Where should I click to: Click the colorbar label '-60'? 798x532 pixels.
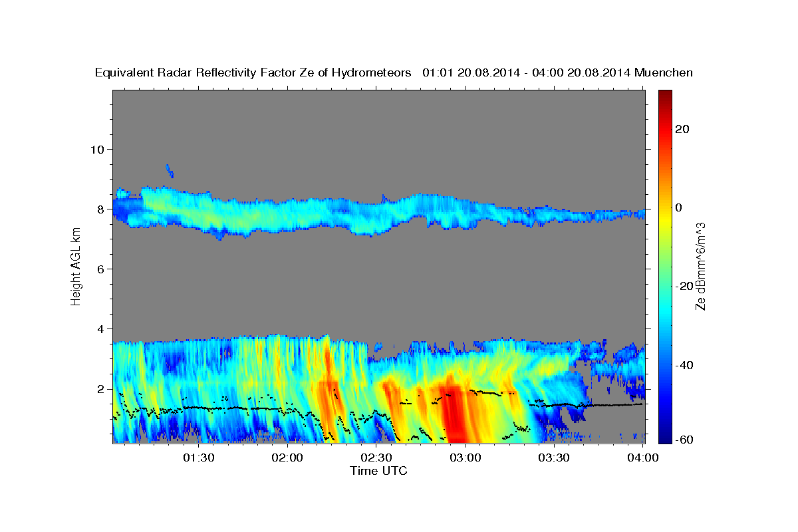(x=684, y=440)
